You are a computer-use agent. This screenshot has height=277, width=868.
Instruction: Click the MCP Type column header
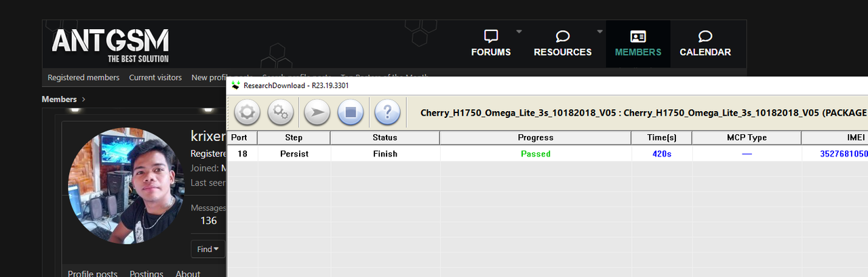tap(747, 137)
